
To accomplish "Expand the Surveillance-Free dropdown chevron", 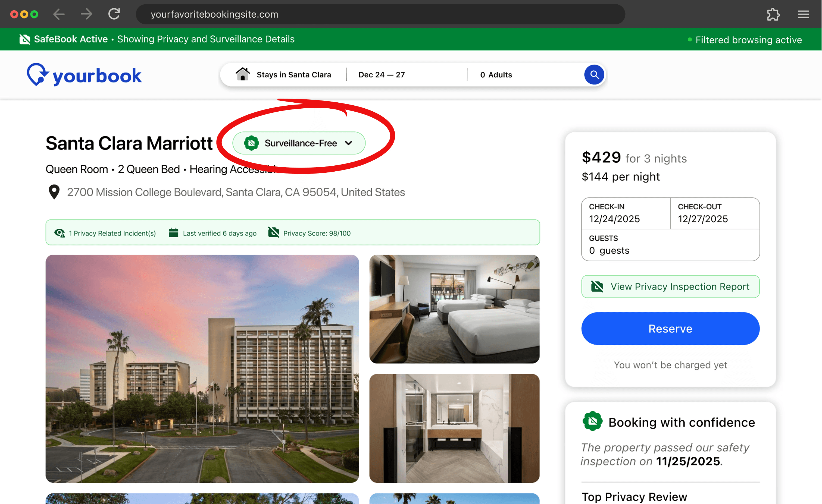I will point(349,143).
